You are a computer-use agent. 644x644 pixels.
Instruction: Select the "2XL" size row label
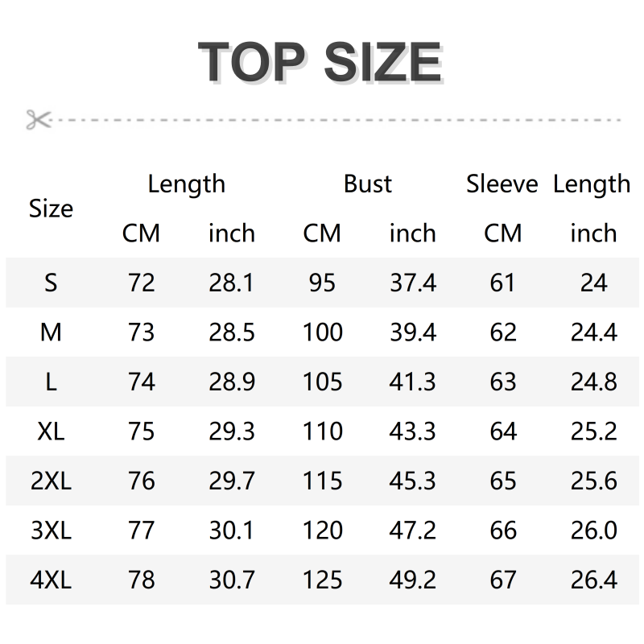(51, 481)
